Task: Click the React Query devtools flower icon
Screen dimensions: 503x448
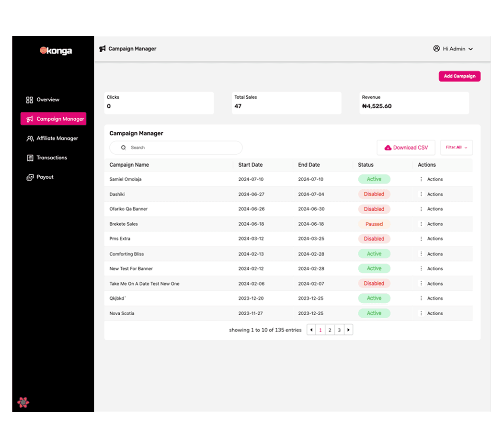Action: click(23, 402)
